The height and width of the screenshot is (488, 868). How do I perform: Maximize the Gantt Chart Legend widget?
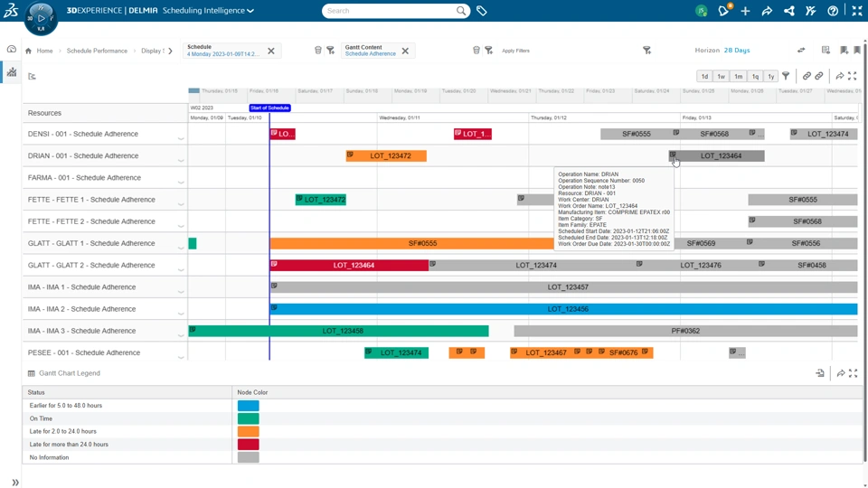853,373
